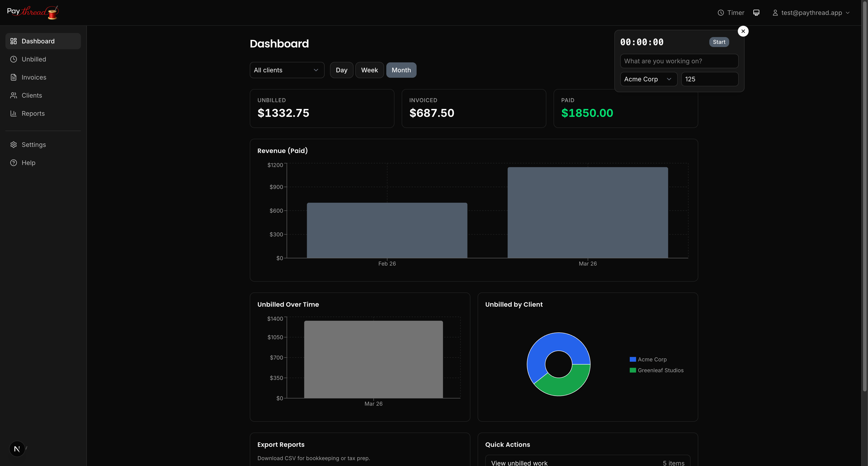Viewport: 868px width, 466px height.
Task: Click the Help question mark icon
Action: 14,163
